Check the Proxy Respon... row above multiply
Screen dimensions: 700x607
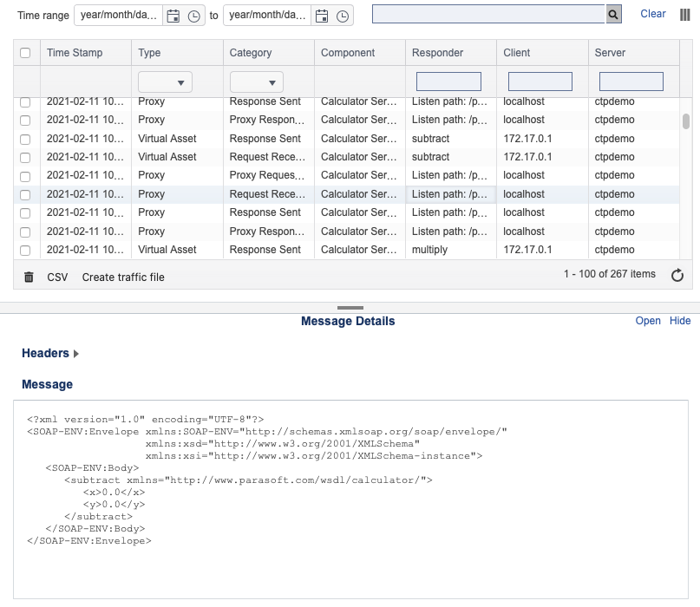[x=25, y=232]
